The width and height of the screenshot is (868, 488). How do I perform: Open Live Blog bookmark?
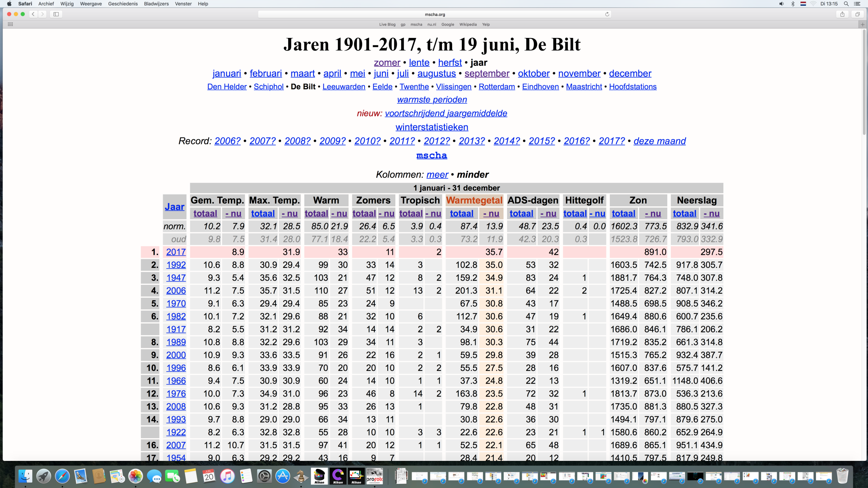click(387, 25)
